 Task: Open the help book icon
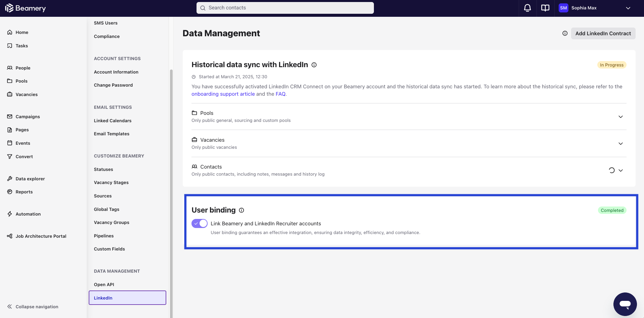[545, 8]
